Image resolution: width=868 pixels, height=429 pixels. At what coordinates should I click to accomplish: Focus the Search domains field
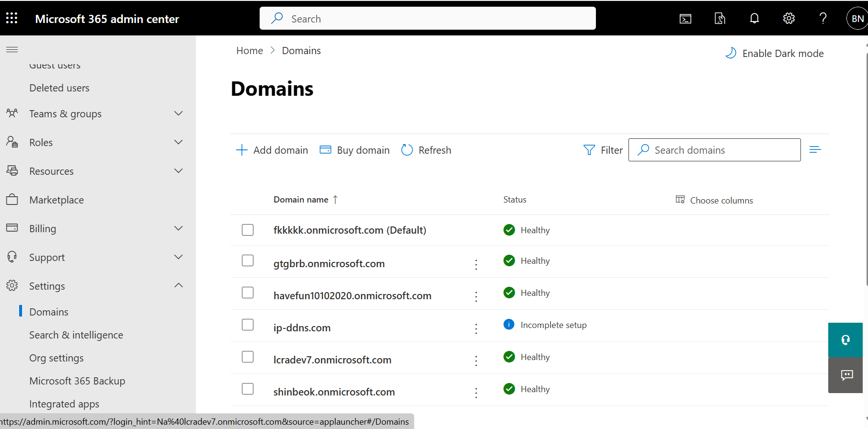pos(715,150)
